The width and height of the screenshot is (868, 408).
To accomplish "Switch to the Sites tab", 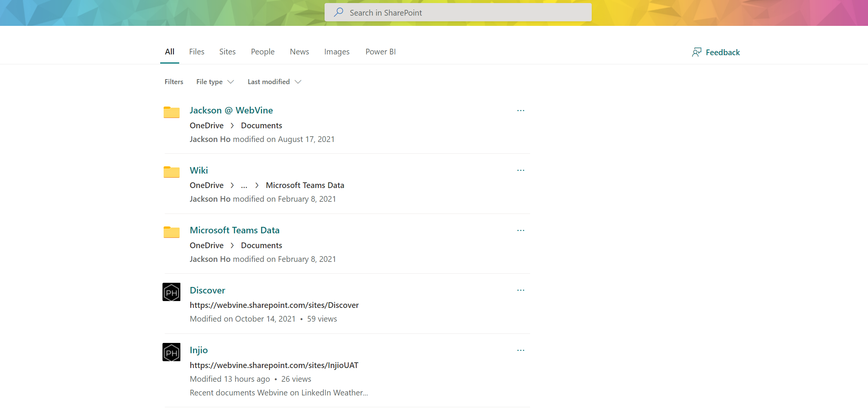I will coord(227,52).
